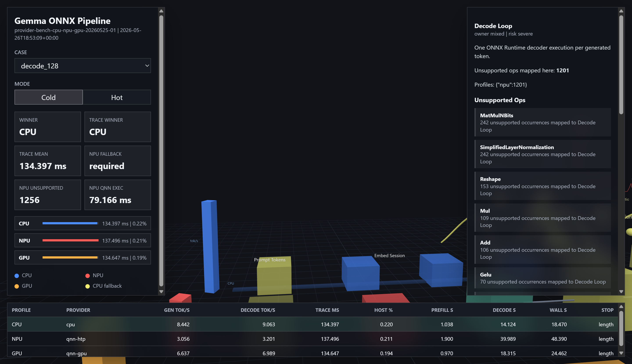Click the 134.647 ms | 0.19% GPU value
This screenshot has width=632, height=364.
(124, 257)
